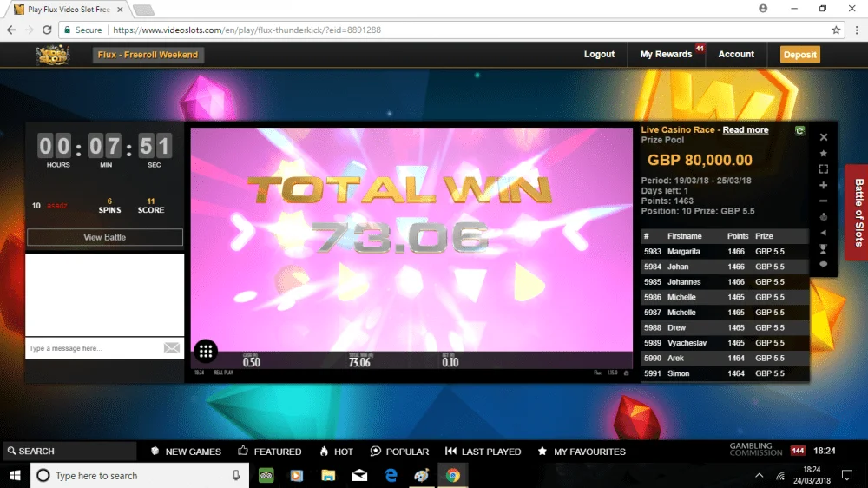Select leaderboard row 5983 Margarita

(x=725, y=252)
